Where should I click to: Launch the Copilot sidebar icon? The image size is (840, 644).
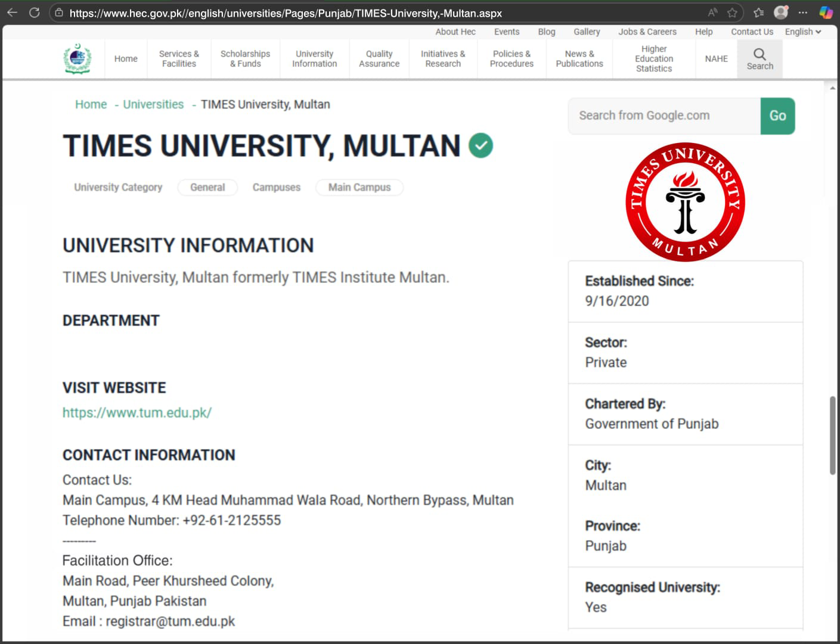pos(826,13)
